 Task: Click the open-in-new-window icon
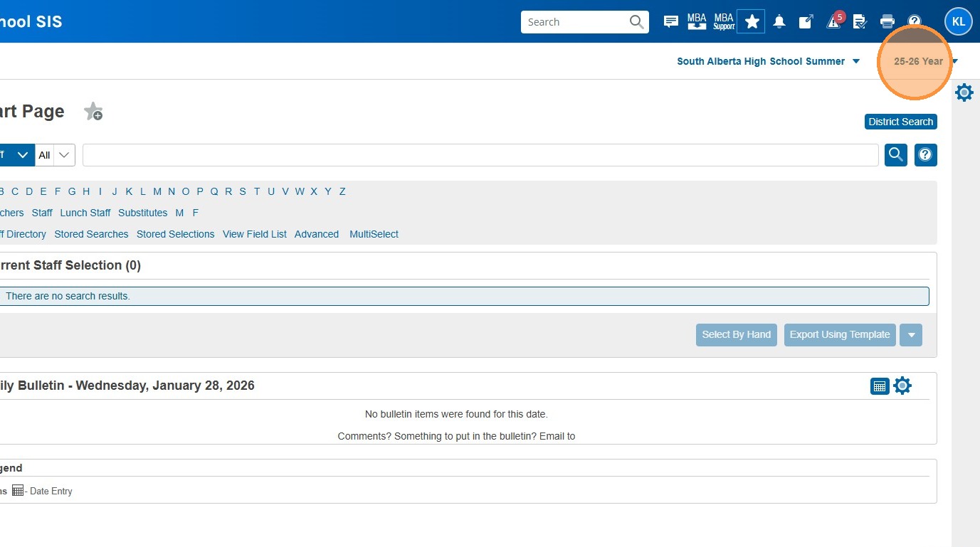click(x=806, y=22)
